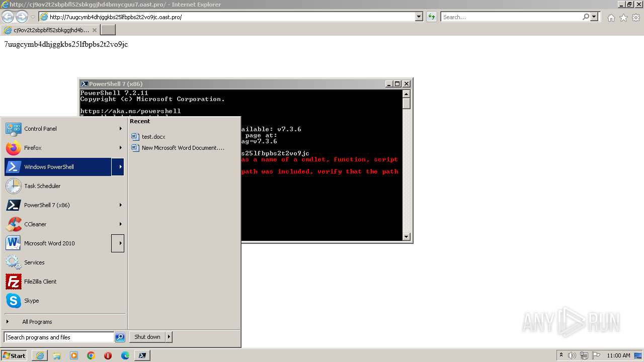Expand PowerShell 7 (x86) jump list arrow
The image size is (644, 362).
click(x=120, y=205)
